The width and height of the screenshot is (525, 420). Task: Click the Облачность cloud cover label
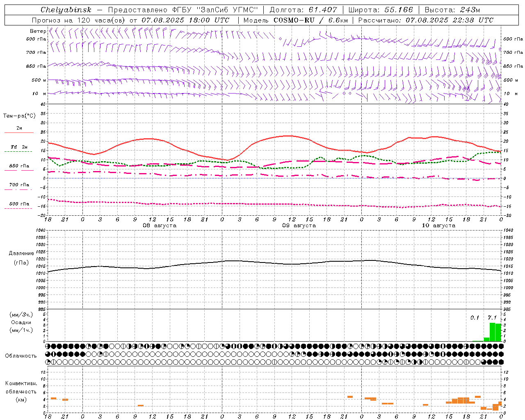(x=21, y=356)
